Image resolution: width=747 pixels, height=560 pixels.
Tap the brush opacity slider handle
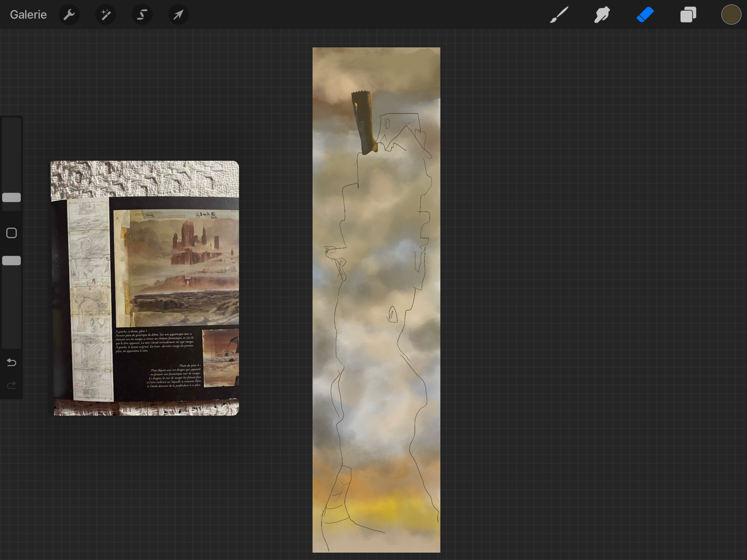pyautogui.click(x=11, y=260)
